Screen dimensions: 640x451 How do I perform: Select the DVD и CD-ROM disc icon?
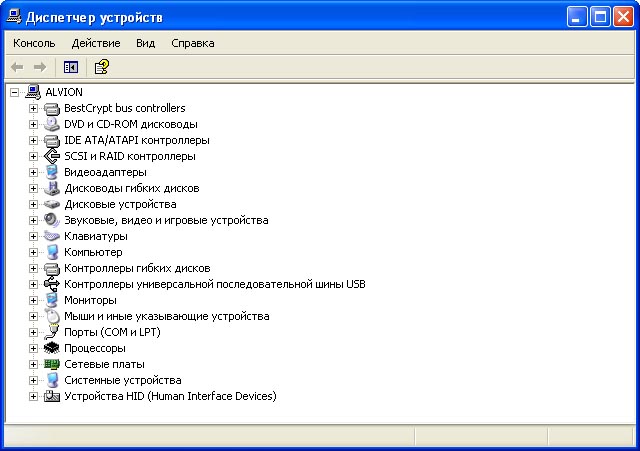(52, 124)
